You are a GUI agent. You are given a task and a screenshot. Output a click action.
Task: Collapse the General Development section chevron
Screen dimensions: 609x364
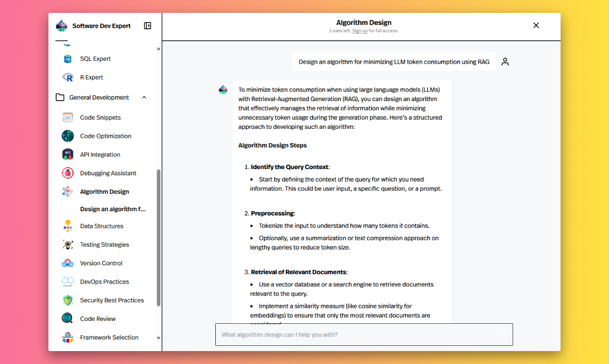(144, 97)
